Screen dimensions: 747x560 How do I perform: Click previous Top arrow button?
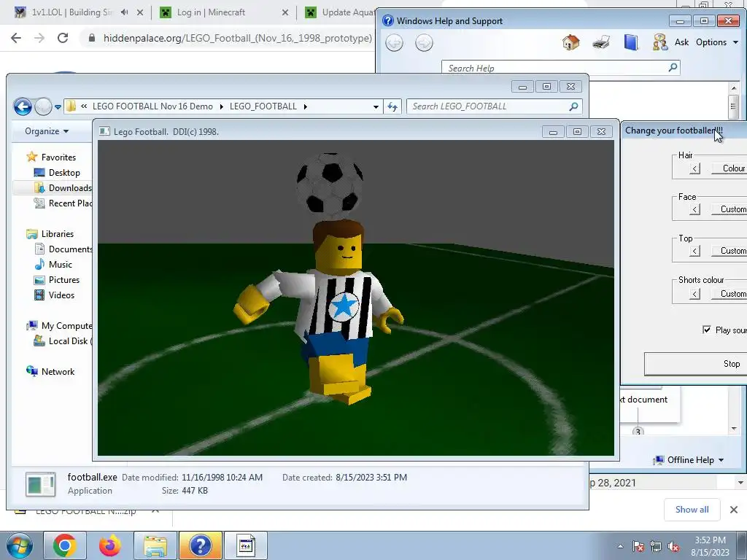pos(695,251)
